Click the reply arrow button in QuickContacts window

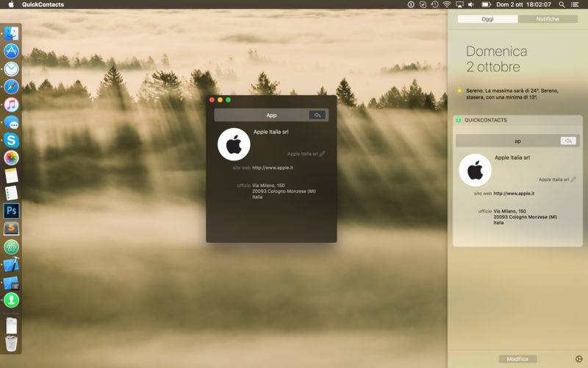[x=318, y=115]
